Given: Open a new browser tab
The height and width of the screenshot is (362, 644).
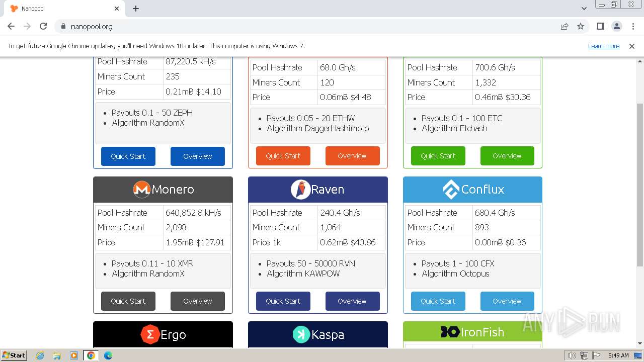Looking at the screenshot, I should [136, 9].
